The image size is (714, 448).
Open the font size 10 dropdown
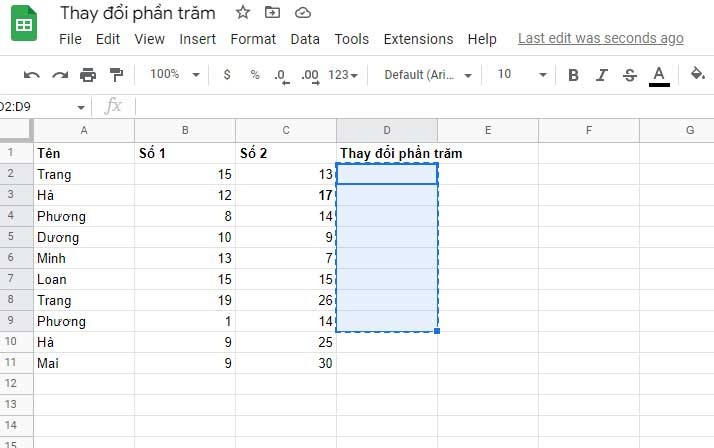(x=522, y=74)
